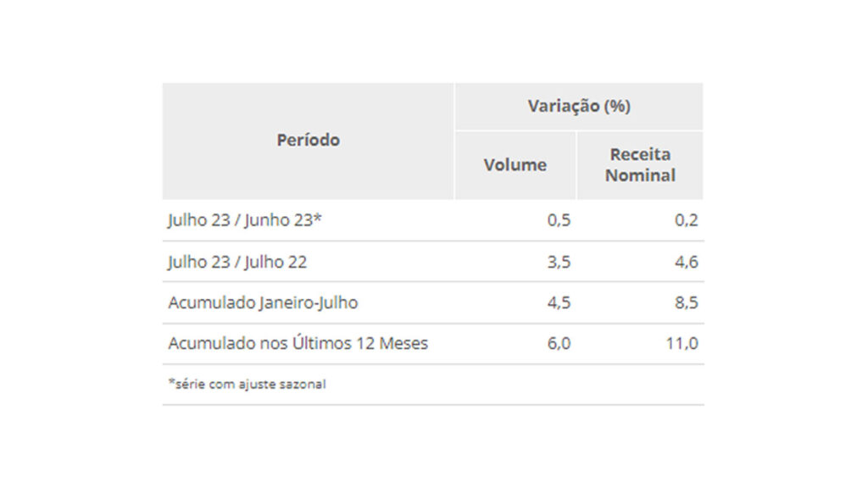This screenshot has height=488, width=868.
Task: Select the 6,0 Volume value
Action: pyautogui.click(x=559, y=343)
